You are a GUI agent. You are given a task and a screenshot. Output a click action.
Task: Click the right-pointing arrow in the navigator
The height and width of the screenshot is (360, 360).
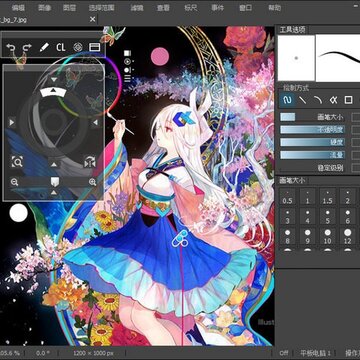coord(12,122)
